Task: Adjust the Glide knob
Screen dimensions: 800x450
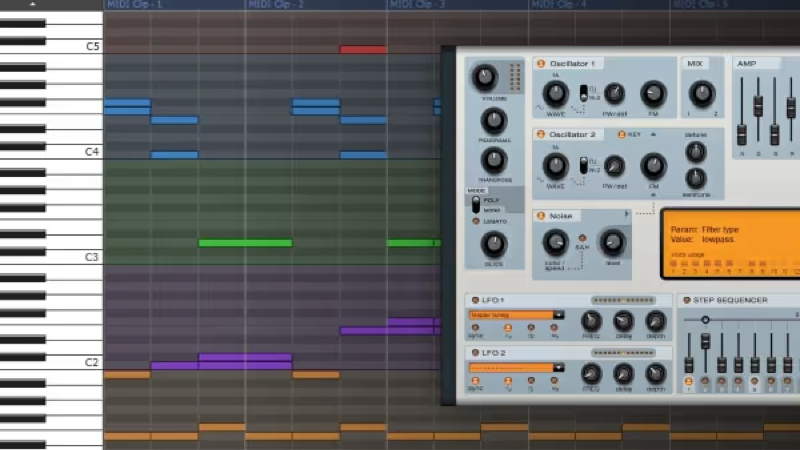Action: click(493, 244)
